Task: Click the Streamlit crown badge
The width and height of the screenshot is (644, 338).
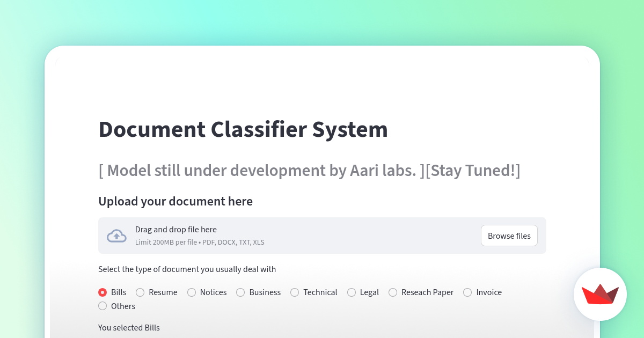Action: [600, 294]
